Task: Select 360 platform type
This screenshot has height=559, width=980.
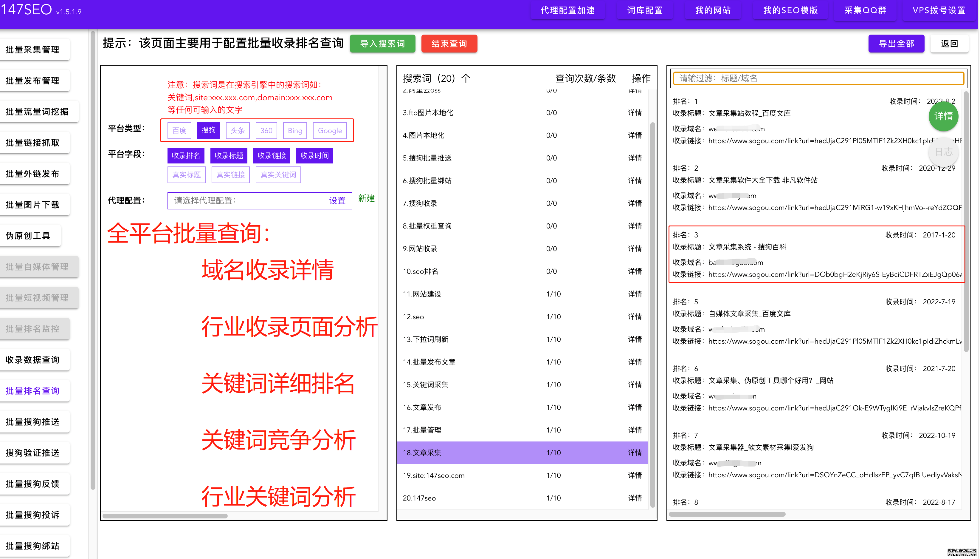Action: click(x=266, y=131)
